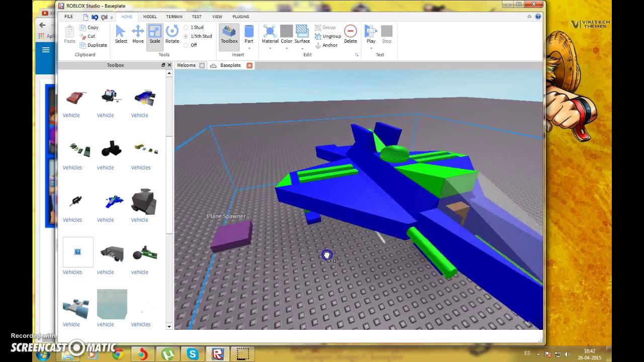Expand the Play dropdown arrow
The image size is (644, 362).
pos(371,48)
